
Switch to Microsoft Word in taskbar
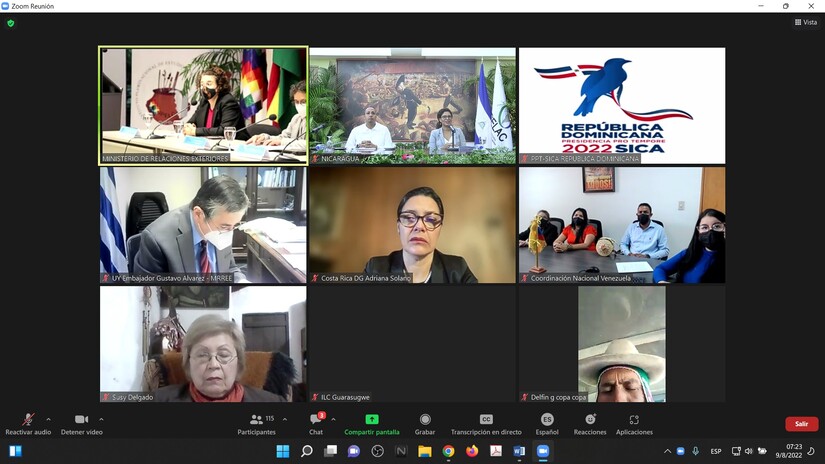(519, 451)
